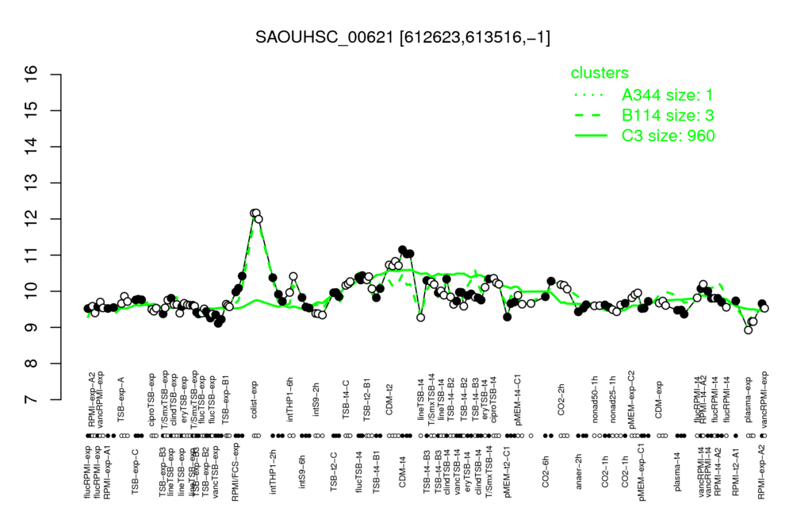Select x-axis label 'CDM-t4'

click(x=402, y=473)
